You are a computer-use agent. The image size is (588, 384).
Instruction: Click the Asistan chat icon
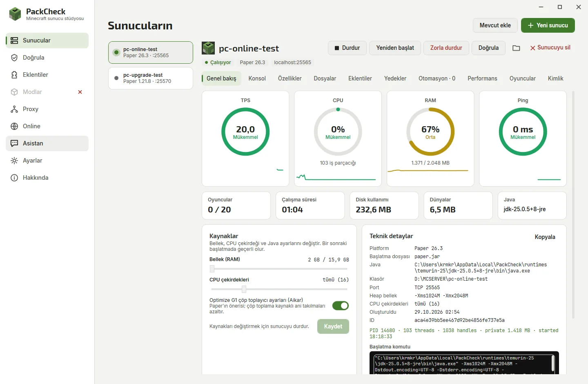(x=14, y=143)
